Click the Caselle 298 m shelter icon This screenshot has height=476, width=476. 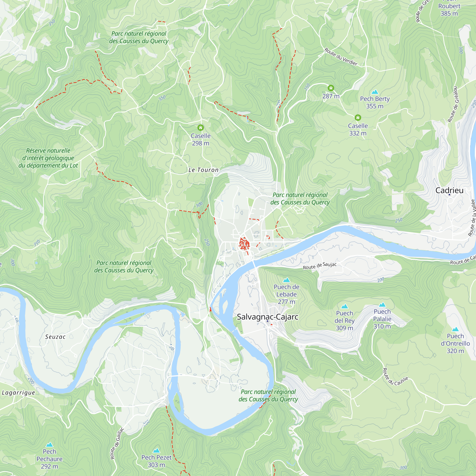click(x=201, y=128)
